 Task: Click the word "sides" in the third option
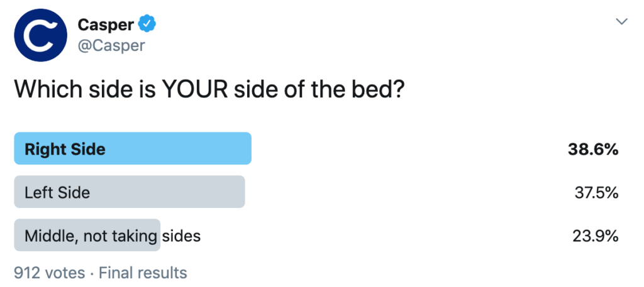(x=181, y=236)
